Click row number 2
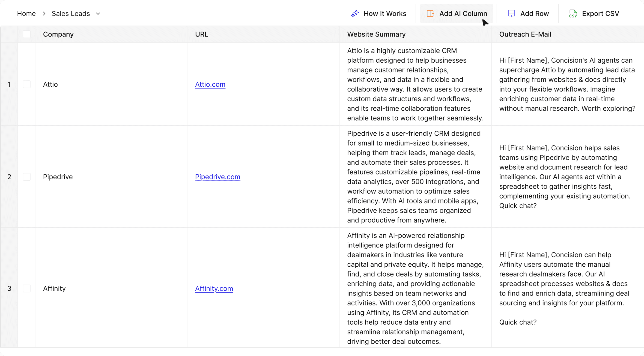The image size is (644, 356). (9, 177)
